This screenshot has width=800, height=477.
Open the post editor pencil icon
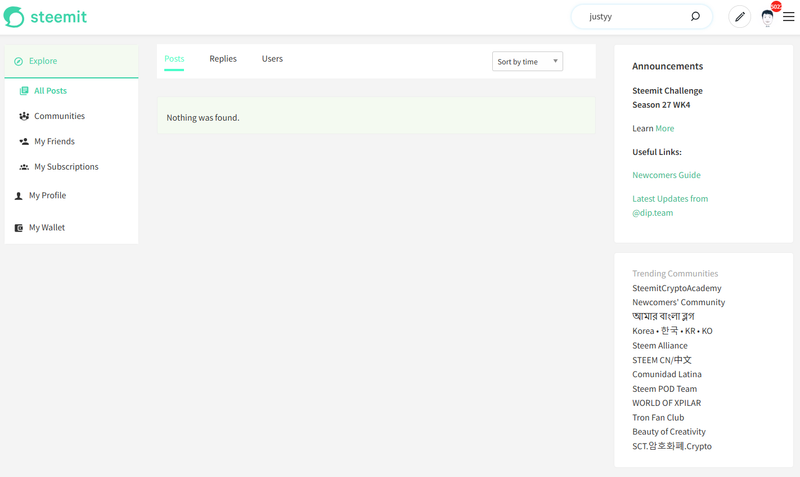[739, 17]
